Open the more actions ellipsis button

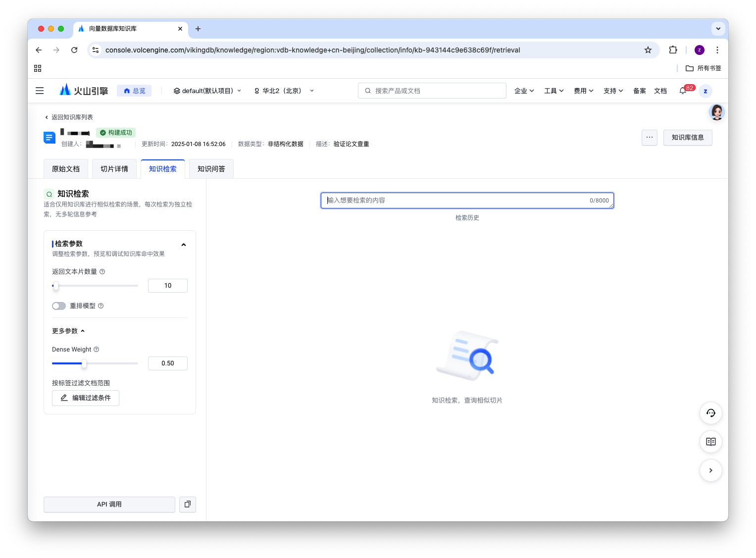click(x=650, y=137)
